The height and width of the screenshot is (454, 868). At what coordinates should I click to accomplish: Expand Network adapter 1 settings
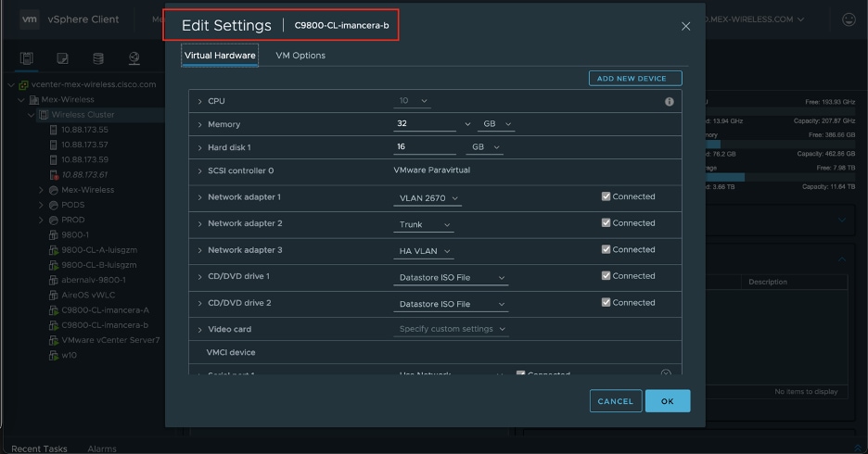click(199, 198)
